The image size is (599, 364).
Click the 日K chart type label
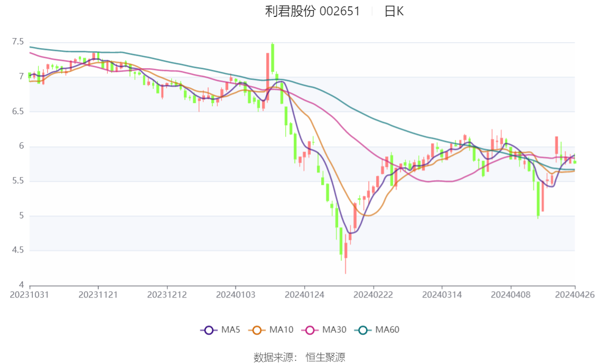coord(394,12)
